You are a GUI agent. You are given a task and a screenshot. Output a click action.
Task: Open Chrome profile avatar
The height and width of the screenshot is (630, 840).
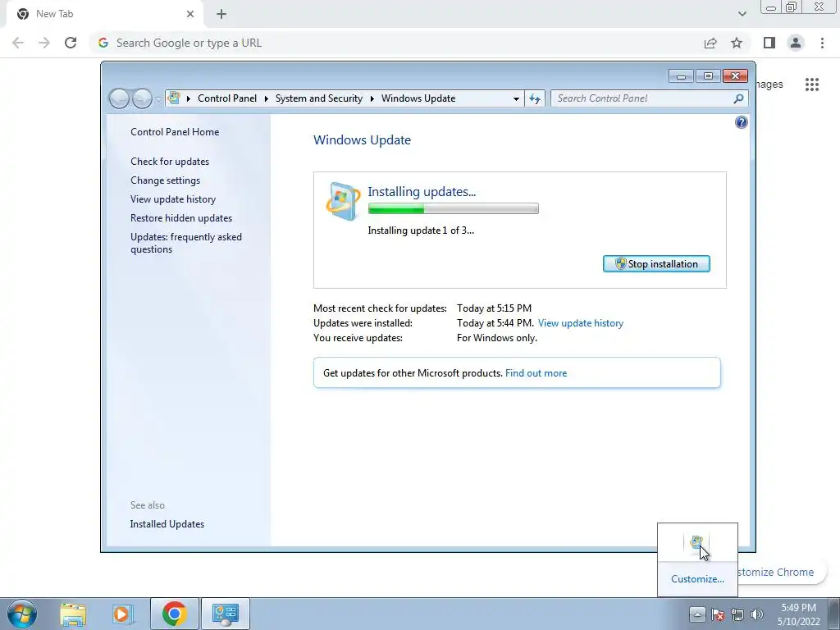click(796, 43)
